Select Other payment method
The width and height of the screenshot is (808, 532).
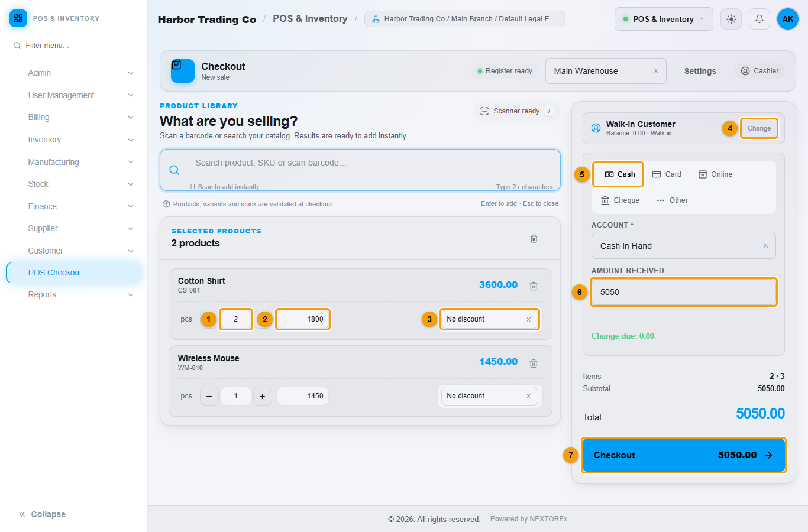(x=672, y=200)
